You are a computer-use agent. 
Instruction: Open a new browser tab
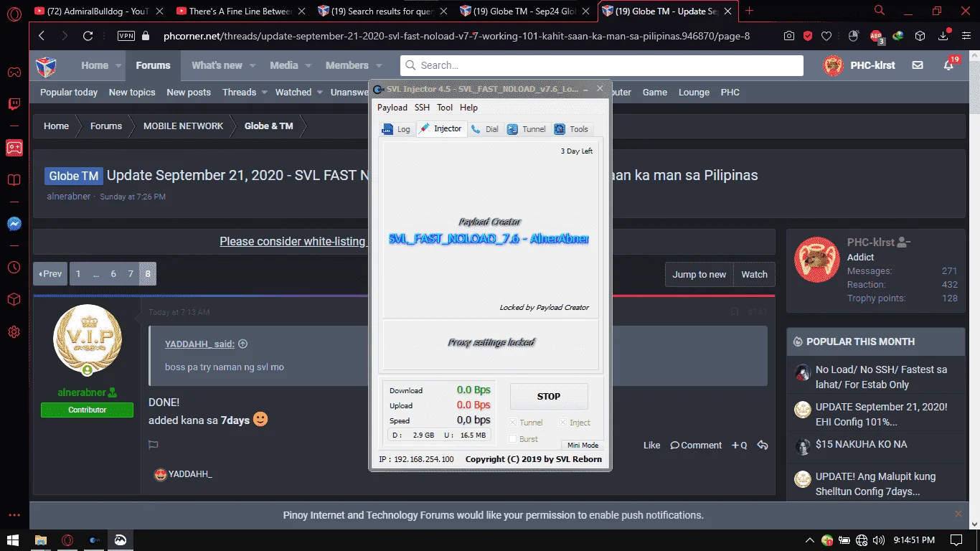pos(750,11)
